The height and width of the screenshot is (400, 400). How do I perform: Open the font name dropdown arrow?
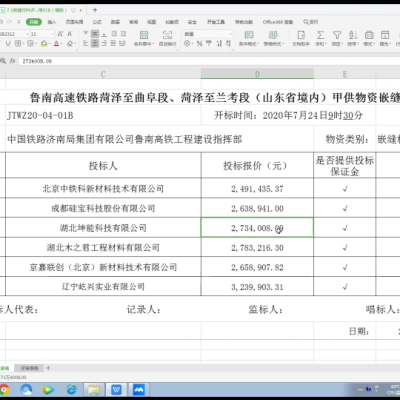pos(27,34)
